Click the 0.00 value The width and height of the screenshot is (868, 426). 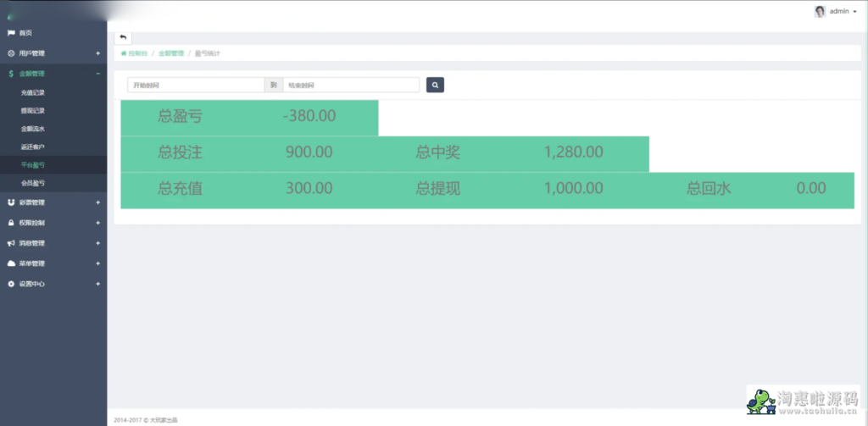click(811, 189)
